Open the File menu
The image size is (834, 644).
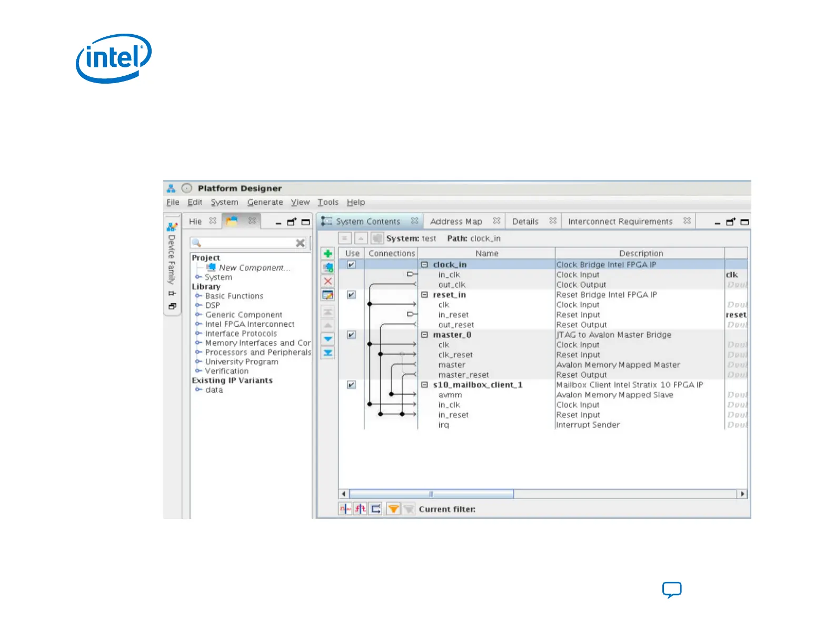[x=173, y=202]
